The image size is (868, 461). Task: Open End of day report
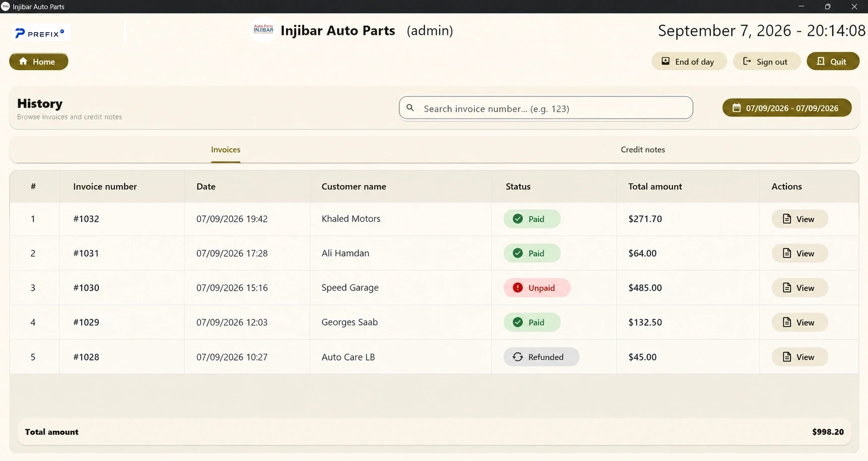(x=689, y=62)
